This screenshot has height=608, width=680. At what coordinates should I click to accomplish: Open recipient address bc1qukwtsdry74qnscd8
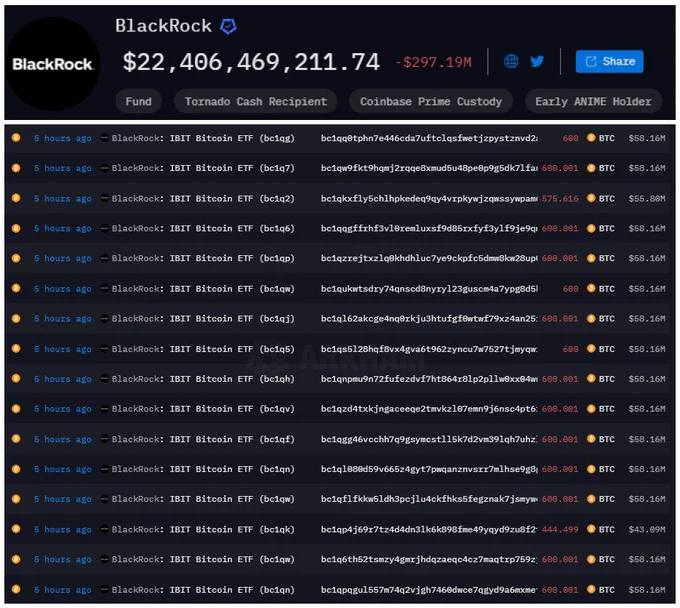pyautogui.click(x=429, y=289)
